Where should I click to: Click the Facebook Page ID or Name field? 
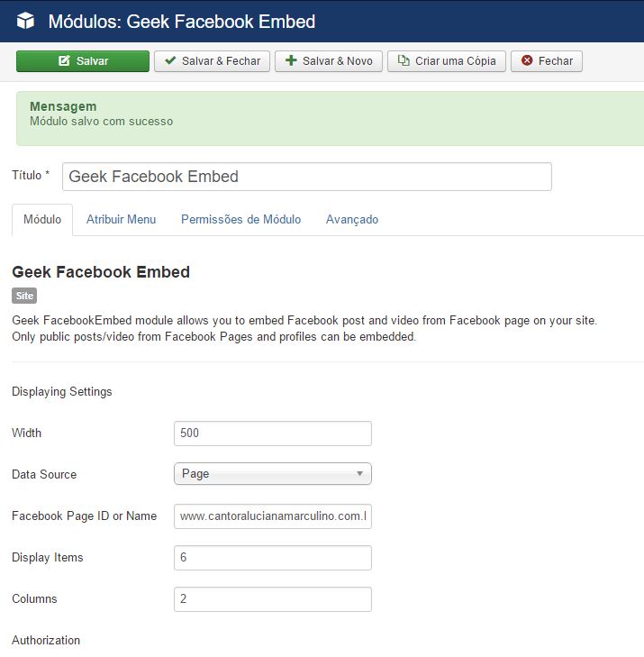click(x=273, y=516)
